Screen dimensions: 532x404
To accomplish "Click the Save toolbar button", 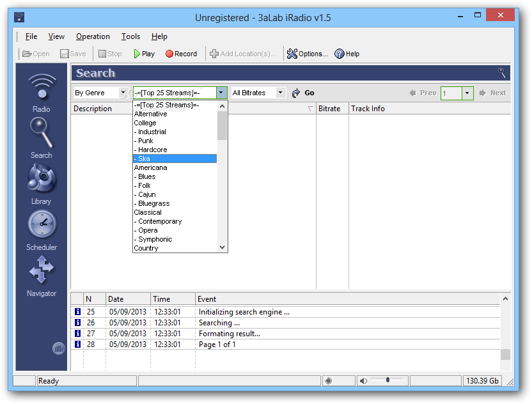I will coord(73,54).
